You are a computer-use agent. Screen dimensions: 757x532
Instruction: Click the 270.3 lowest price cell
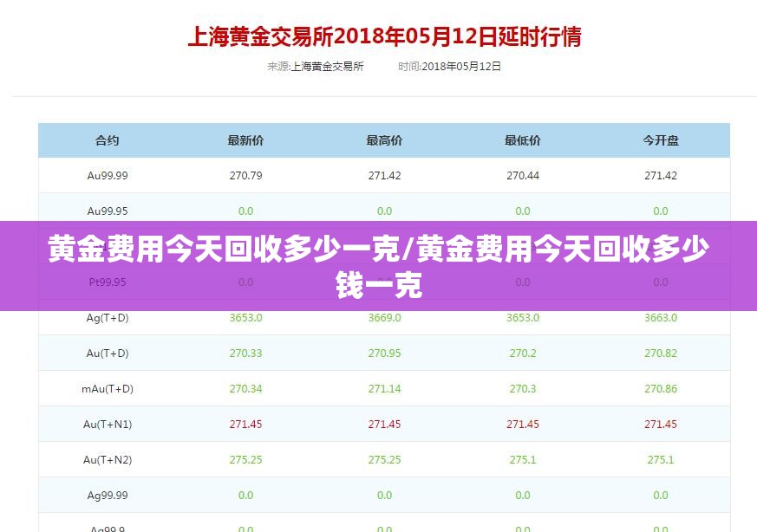coord(522,389)
